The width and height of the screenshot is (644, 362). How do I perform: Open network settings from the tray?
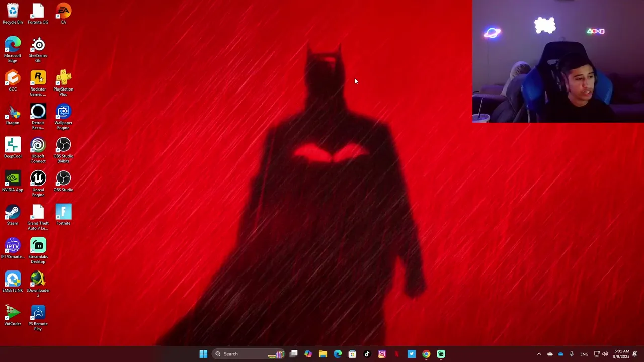(x=597, y=354)
